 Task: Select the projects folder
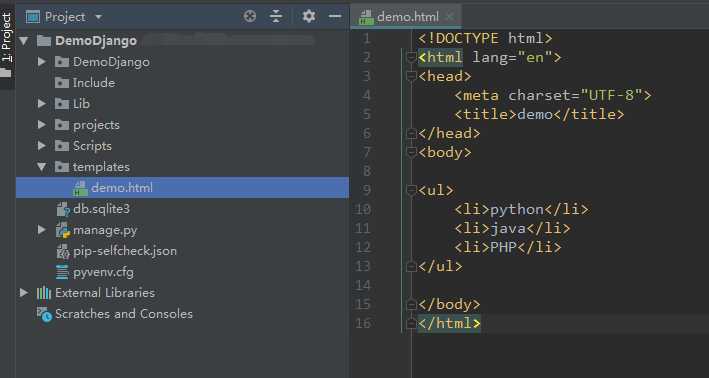click(x=182, y=124)
